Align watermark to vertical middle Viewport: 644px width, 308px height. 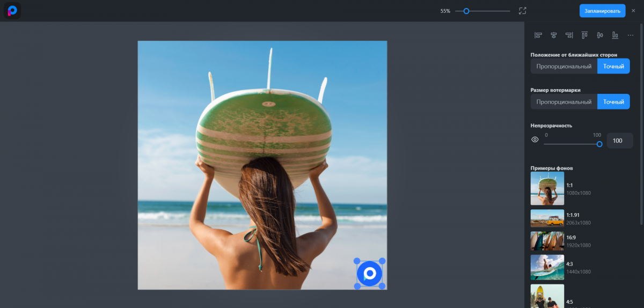point(599,35)
